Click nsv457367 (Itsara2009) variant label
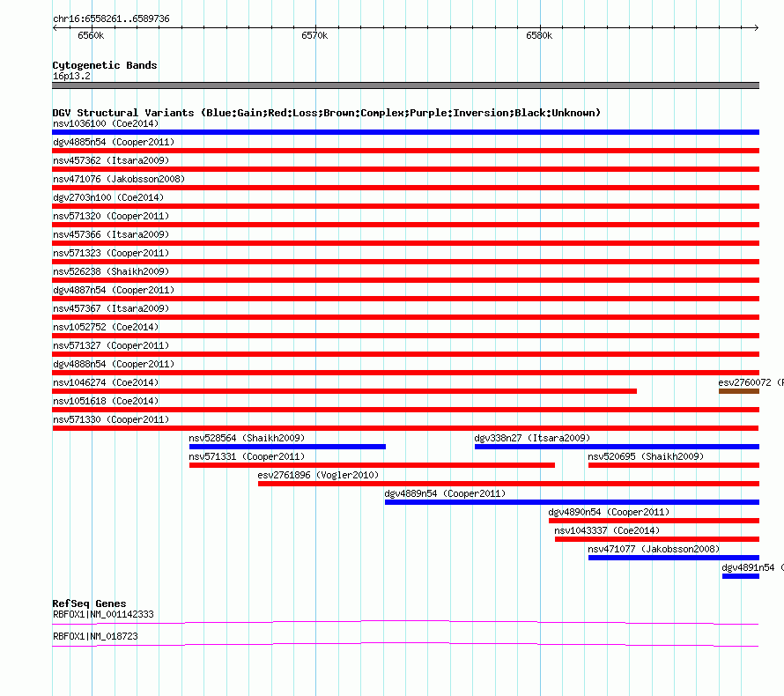The width and height of the screenshot is (784, 696). tap(111, 308)
